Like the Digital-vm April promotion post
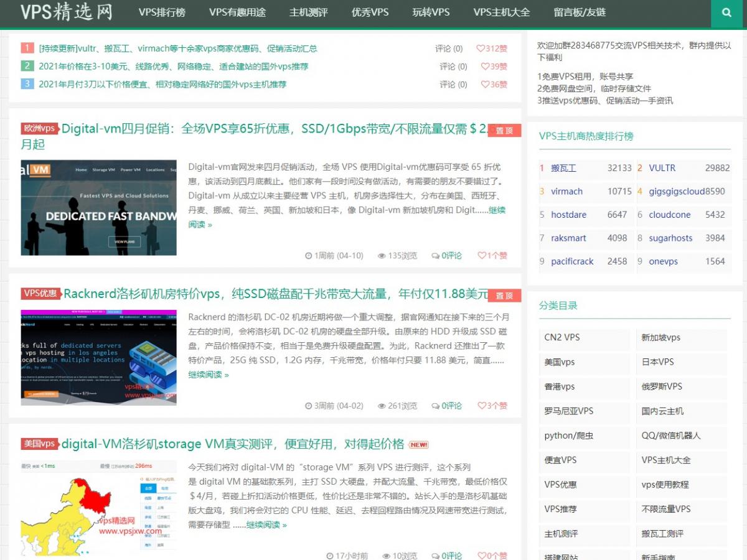 pyautogui.click(x=492, y=255)
